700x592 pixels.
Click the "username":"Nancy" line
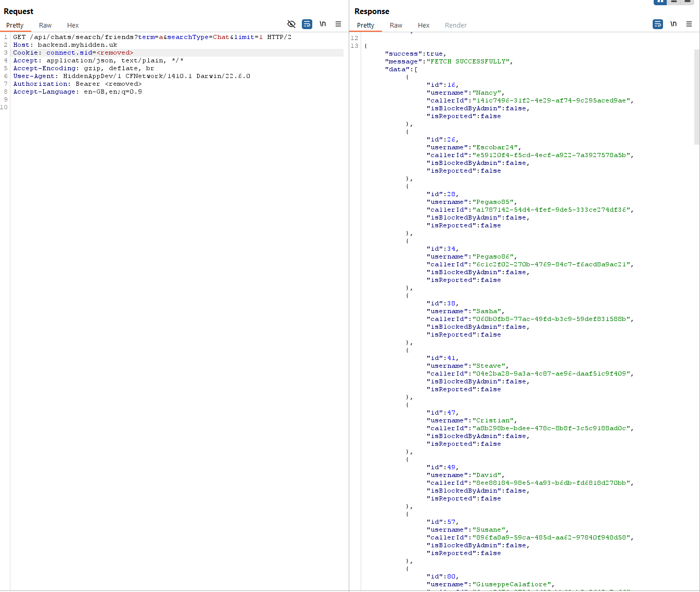pyautogui.click(x=465, y=93)
